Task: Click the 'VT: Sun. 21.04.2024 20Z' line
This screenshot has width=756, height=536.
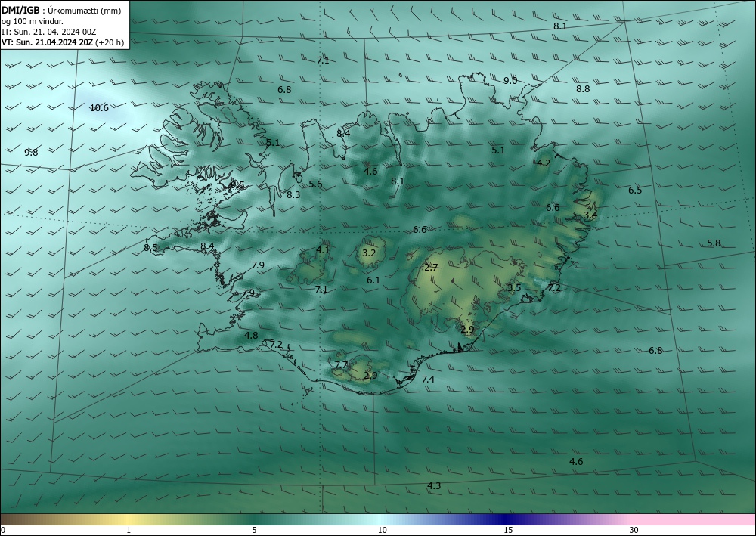Action: point(48,42)
